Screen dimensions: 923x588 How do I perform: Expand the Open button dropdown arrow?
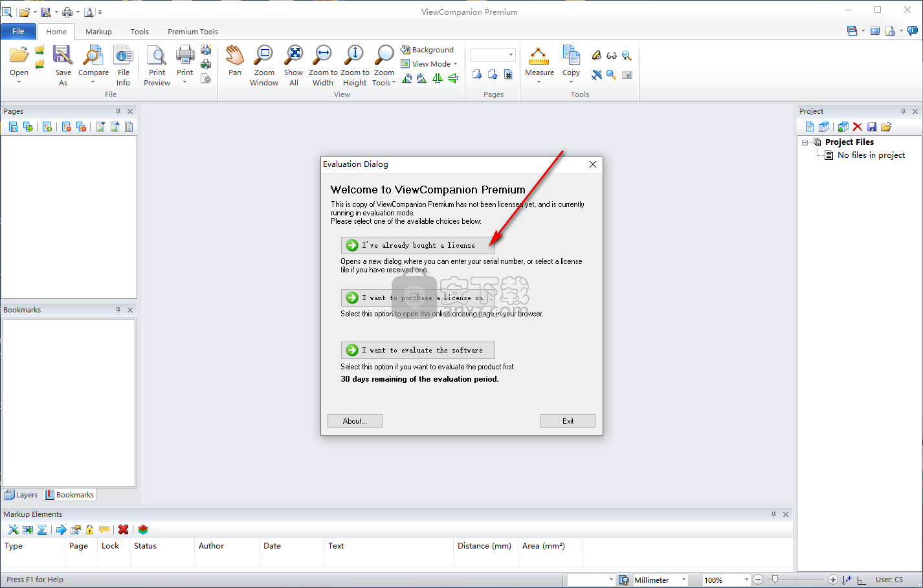coord(19,82)
